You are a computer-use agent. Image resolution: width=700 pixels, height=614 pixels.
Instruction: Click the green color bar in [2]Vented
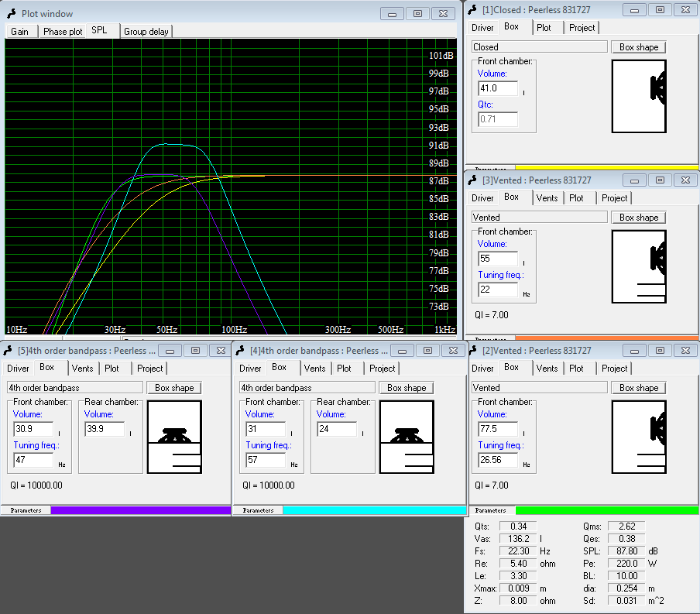[x=607, y=510]
